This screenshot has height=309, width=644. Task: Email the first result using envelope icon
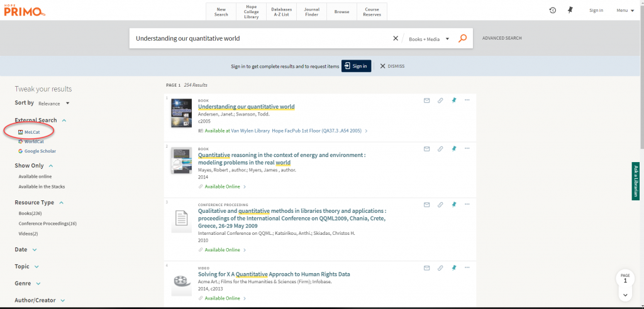pyautogui.click(x=426, y=100)
